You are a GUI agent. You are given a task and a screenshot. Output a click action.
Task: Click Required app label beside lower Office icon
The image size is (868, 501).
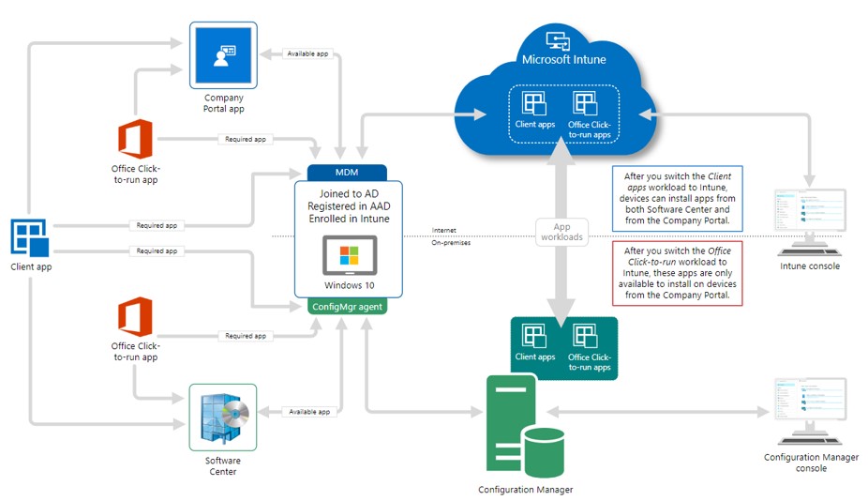point(246,336)
